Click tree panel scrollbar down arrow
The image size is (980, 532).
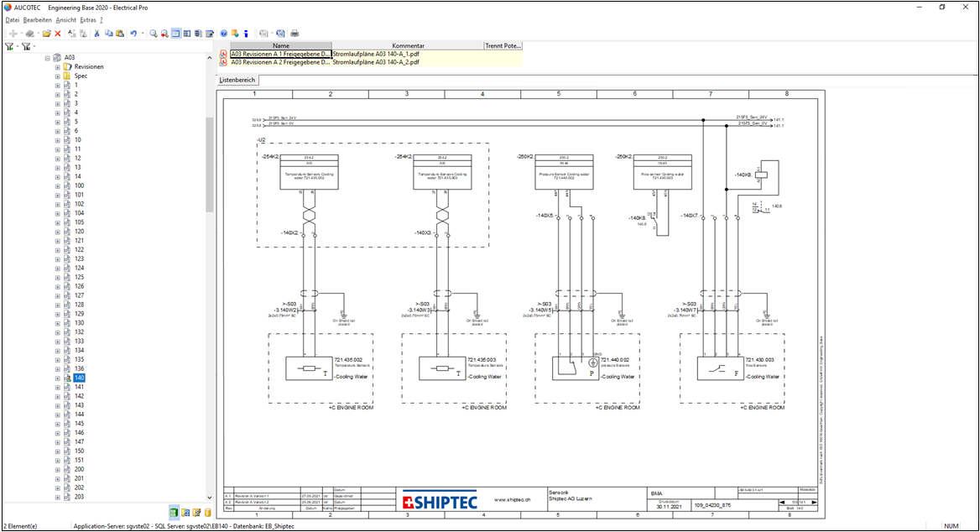tap(210, 498)
